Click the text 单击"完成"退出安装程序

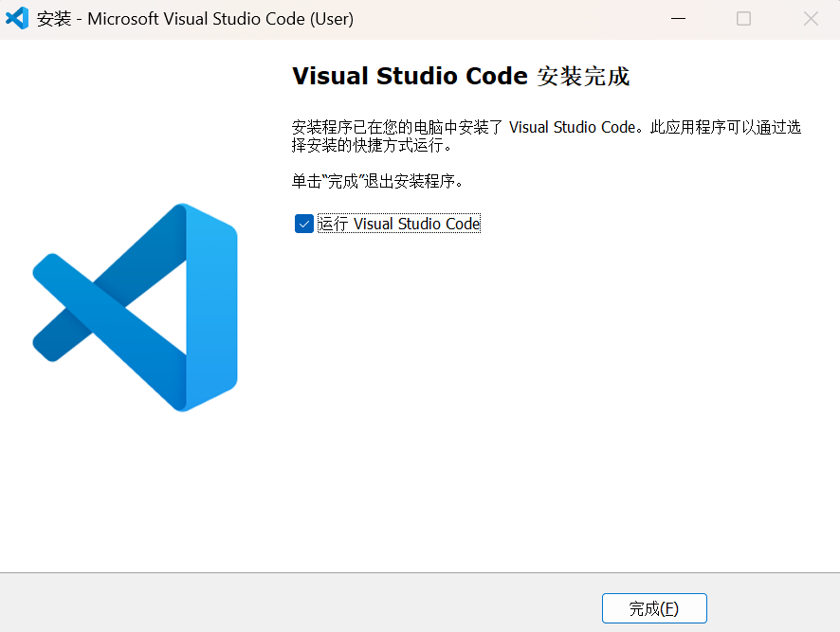pos(377,181)
